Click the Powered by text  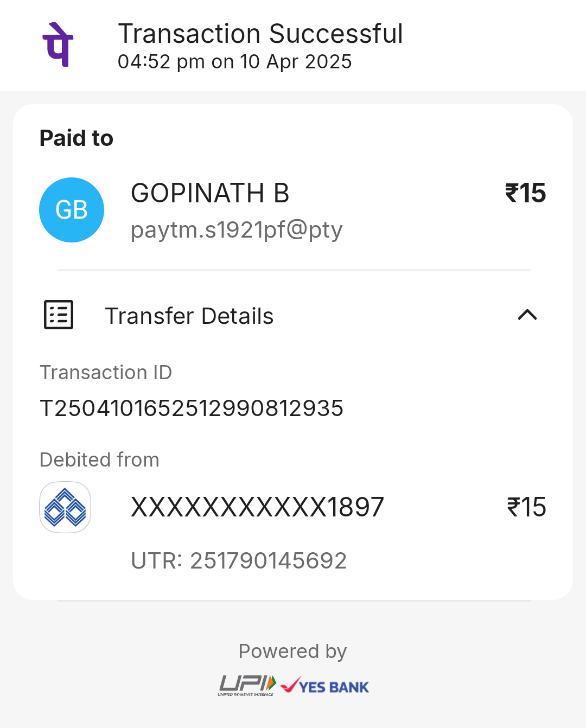(x=292, y=651)
